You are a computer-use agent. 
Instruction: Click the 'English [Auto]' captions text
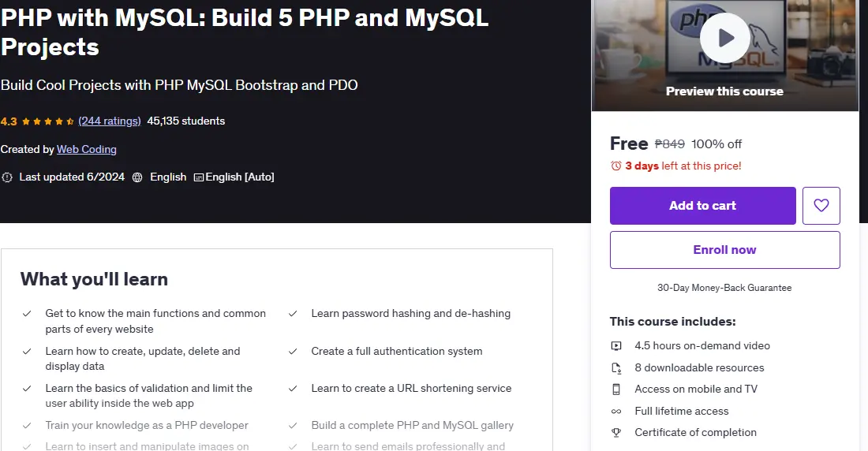(240, 177)
